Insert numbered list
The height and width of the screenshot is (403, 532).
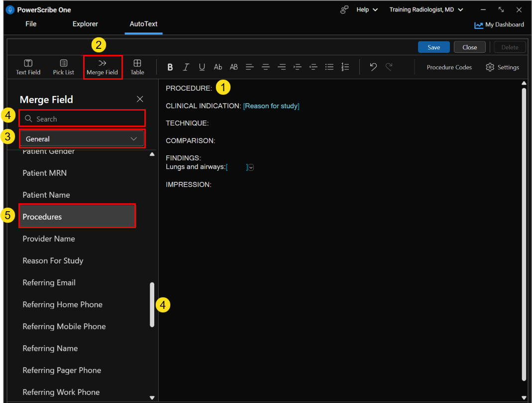tap(345, 67)
